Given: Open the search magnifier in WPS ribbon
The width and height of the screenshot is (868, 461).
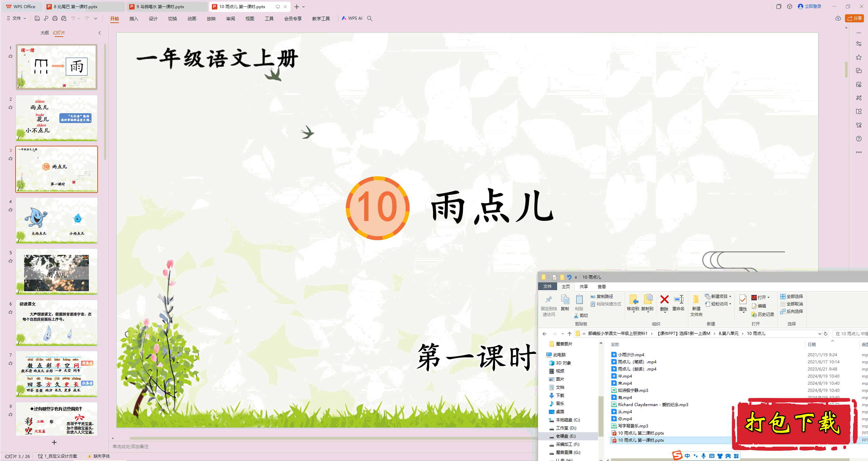Looking at the screenshot, I should coord(370,18).
